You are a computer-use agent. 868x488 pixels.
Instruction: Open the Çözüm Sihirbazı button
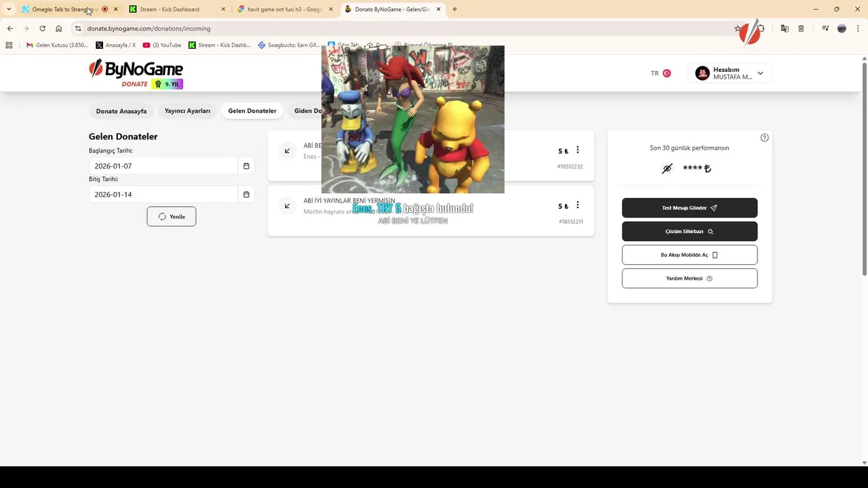tap(690, 231)
